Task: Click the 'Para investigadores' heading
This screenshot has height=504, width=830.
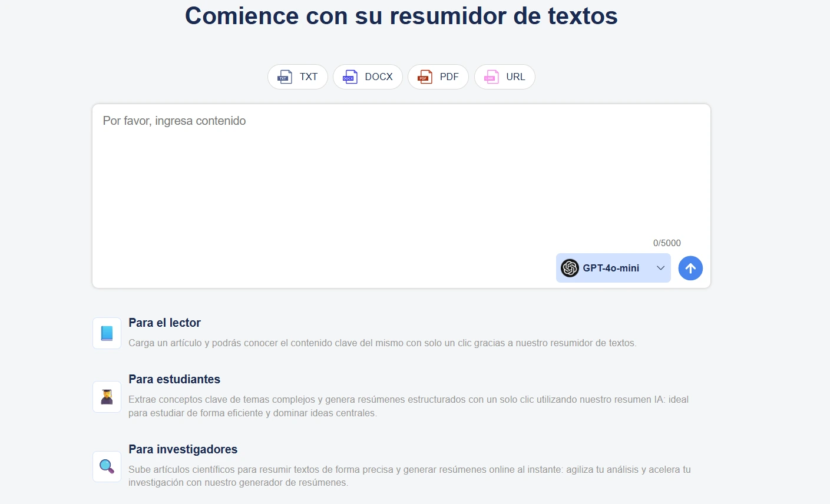Action: tap(183, 449)
